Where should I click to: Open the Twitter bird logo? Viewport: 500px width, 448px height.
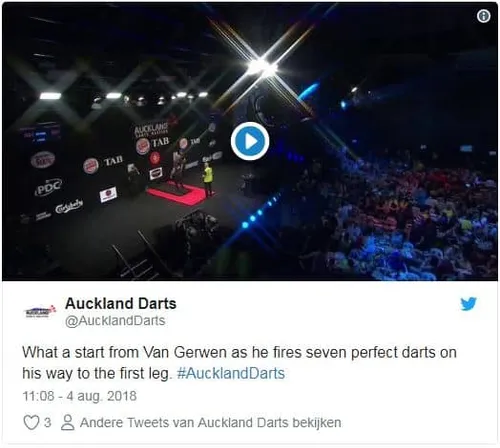[468, 304]
